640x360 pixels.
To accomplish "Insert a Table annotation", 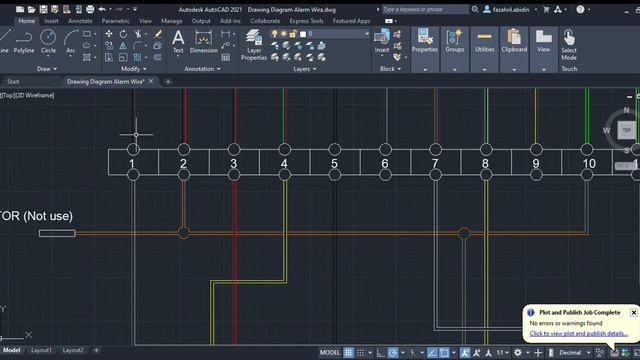I will click(x=225, y=57).
